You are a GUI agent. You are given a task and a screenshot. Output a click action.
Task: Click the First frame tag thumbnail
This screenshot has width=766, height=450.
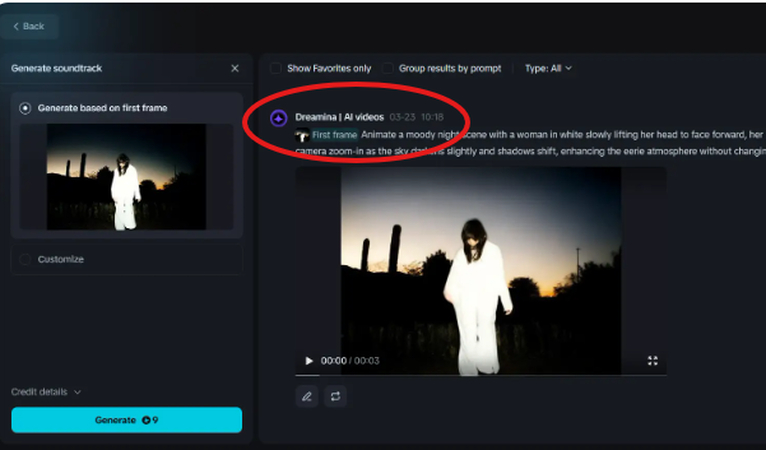[302, 135]
